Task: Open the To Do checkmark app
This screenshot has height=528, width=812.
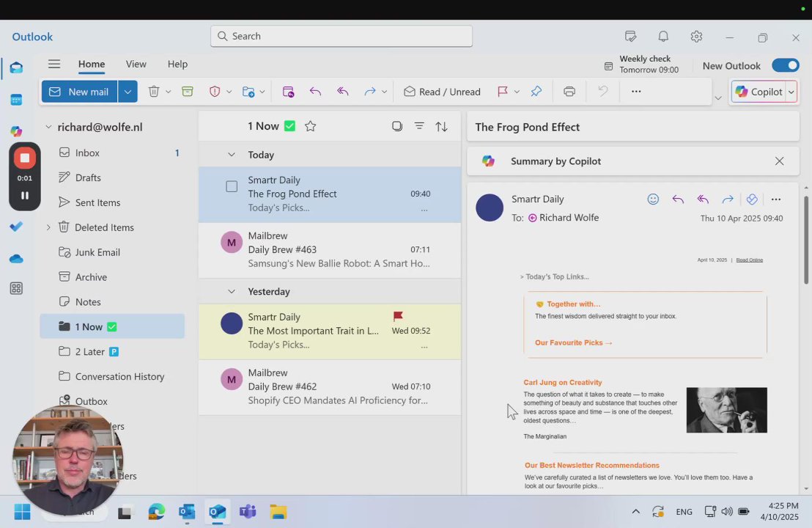Action: 16,227
